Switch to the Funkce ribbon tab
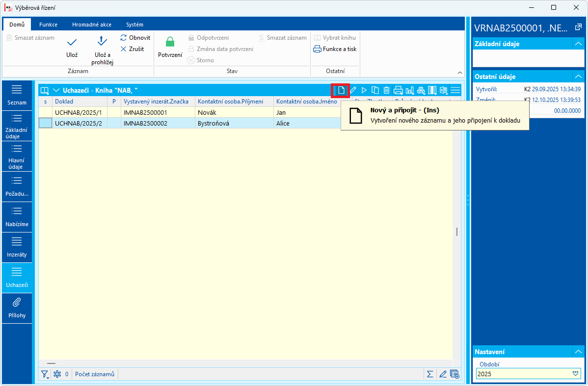This screenshot has height=386, width=588. [49, 25]
